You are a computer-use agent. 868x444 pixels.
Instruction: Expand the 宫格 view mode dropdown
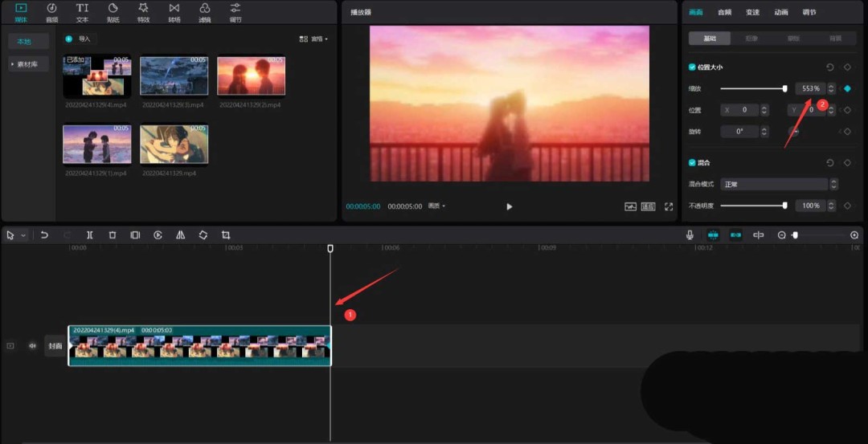click(313, 39)
